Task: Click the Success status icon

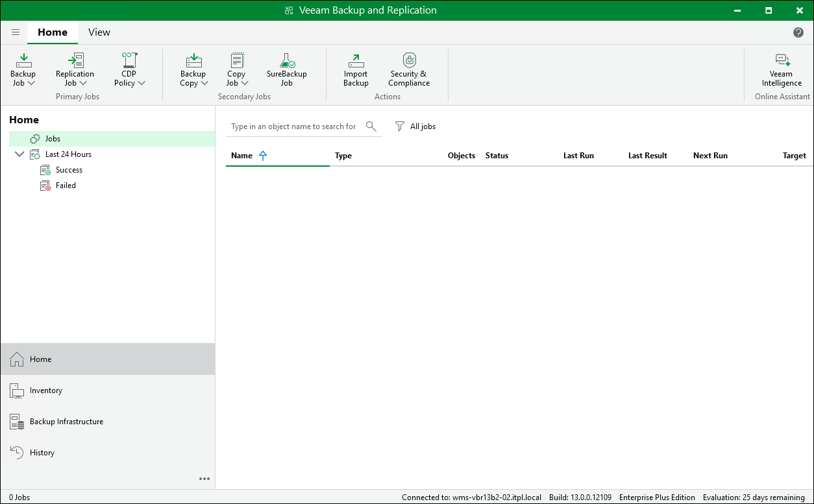Action: 45,170
